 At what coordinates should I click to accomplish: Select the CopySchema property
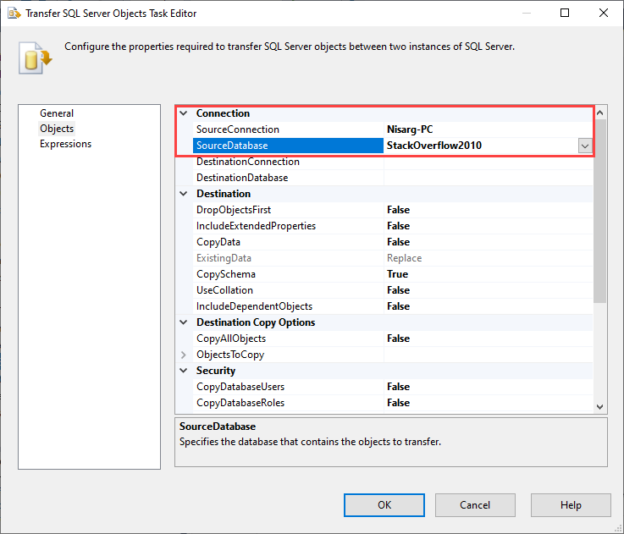point(226,274)
